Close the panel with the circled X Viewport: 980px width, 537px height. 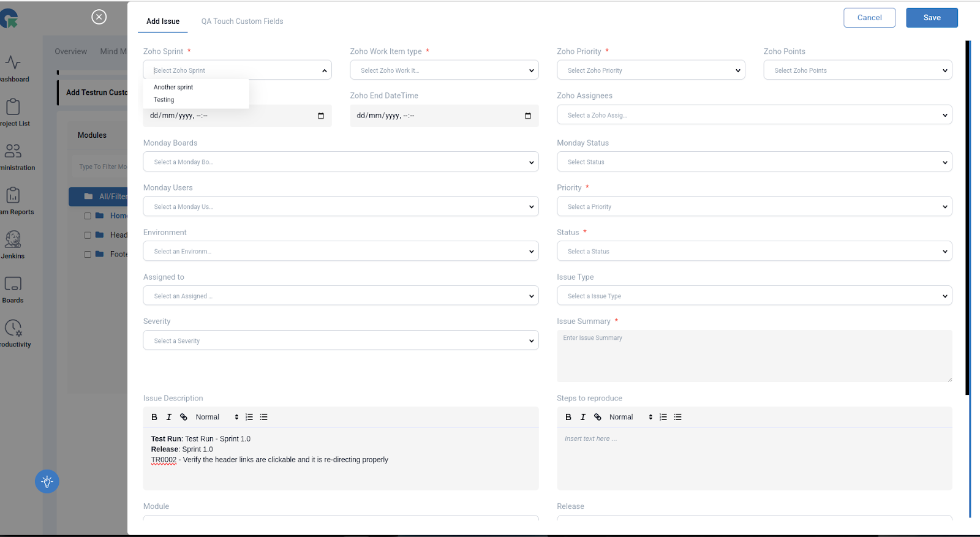coord(99,17)
